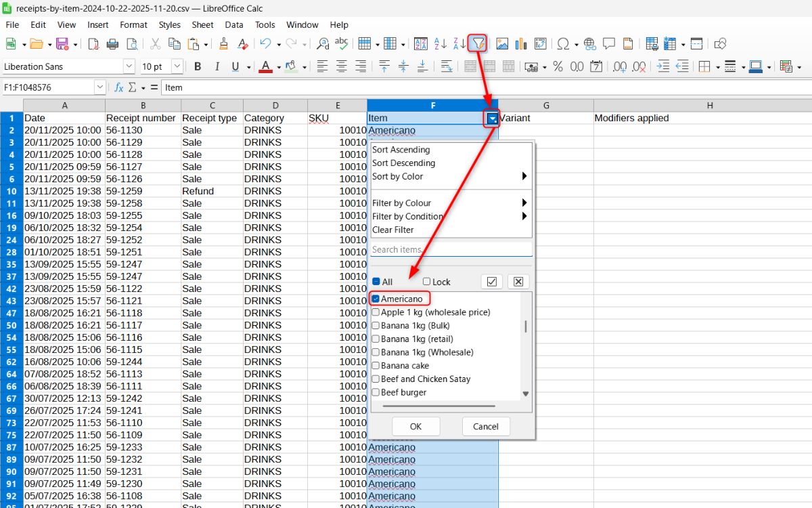
Task: Expand the Filter by Colour submenu
Action: pyautogui.click(x=450, y=203)
